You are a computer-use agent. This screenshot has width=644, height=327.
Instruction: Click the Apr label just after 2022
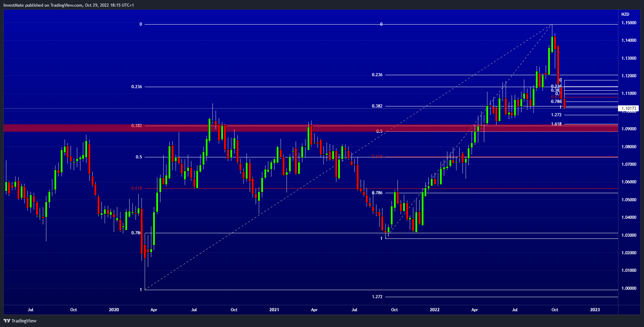(x=475, y=310)
